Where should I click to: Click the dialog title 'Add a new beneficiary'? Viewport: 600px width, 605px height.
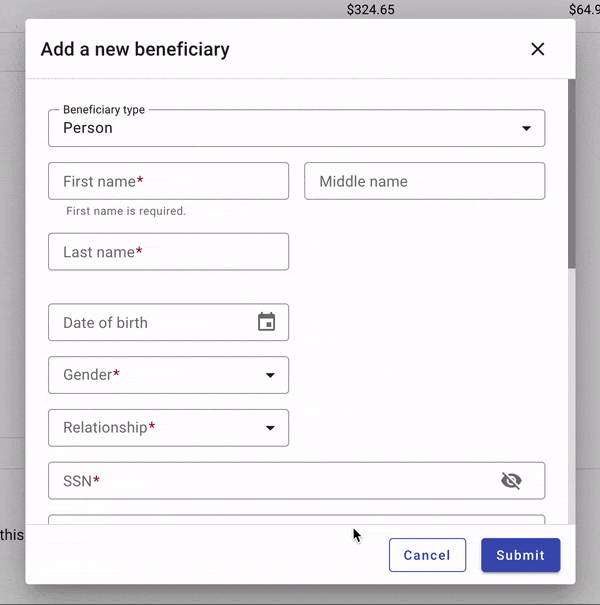pos(135,49)
